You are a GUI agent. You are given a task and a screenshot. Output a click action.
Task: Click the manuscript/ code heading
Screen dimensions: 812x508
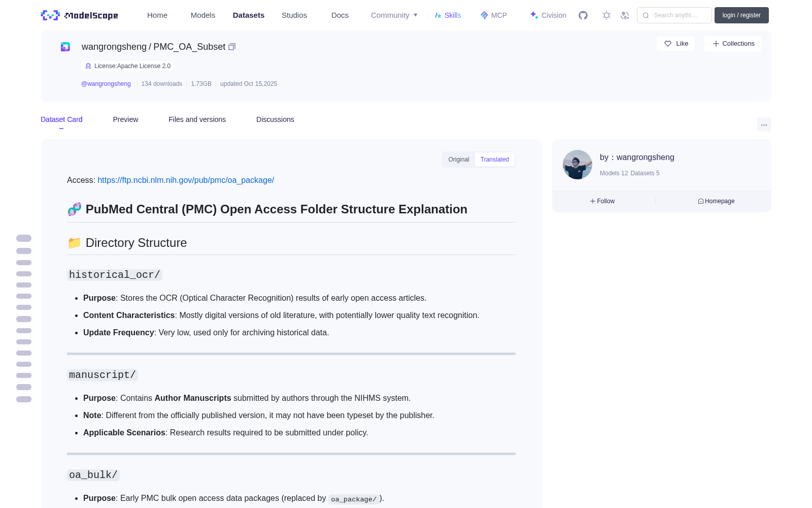[103, 375]
